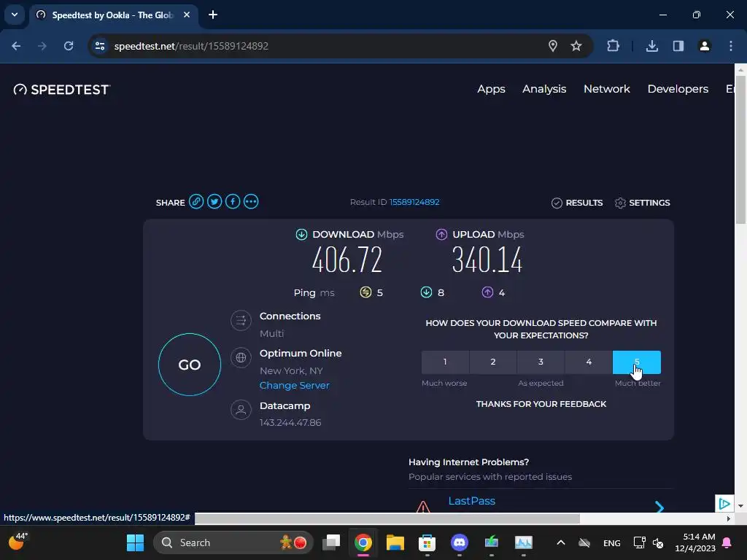This screenshot has width=747, height=560.
Task: Open the ENG language switcher
Action: (x=612, y=542)
